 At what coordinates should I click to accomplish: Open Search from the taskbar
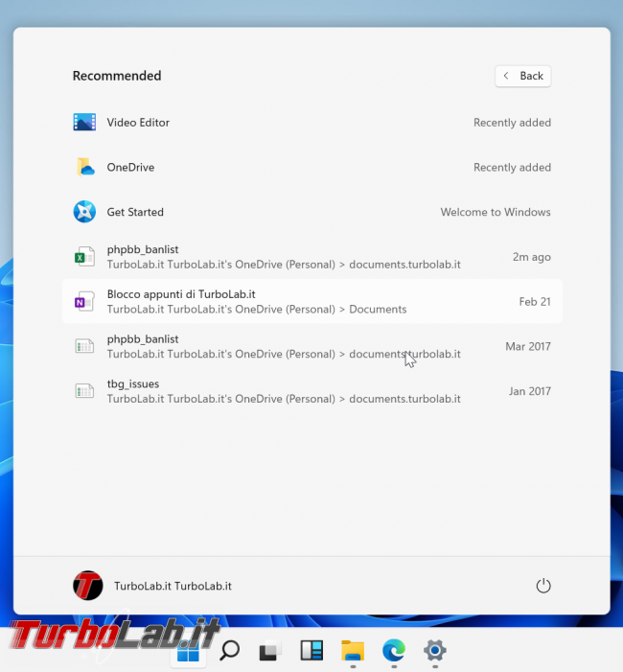point(229,651)
